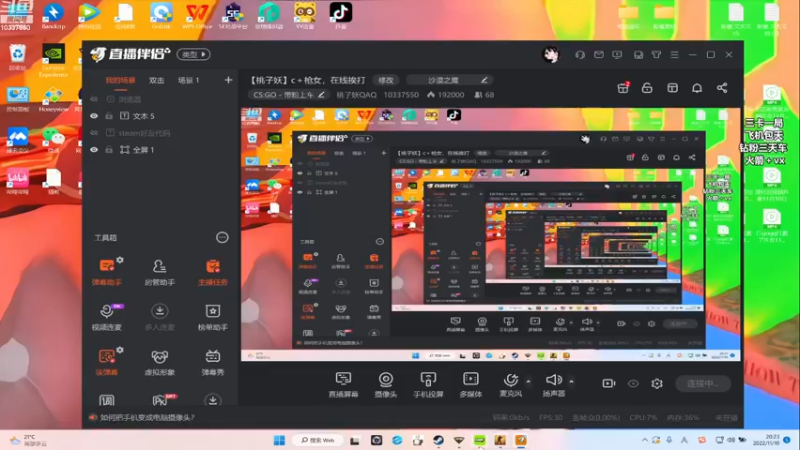Add a new scene with plus

228,80
